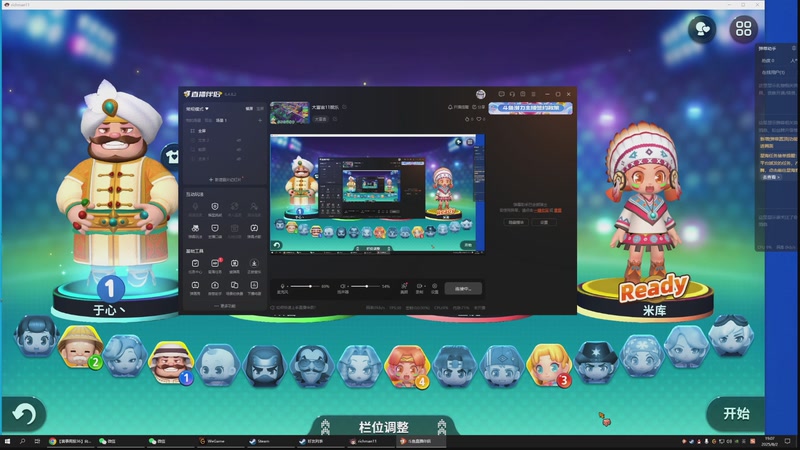Select the 全屏 source row
The image size is (800, 450).
[x=225, y=131]
